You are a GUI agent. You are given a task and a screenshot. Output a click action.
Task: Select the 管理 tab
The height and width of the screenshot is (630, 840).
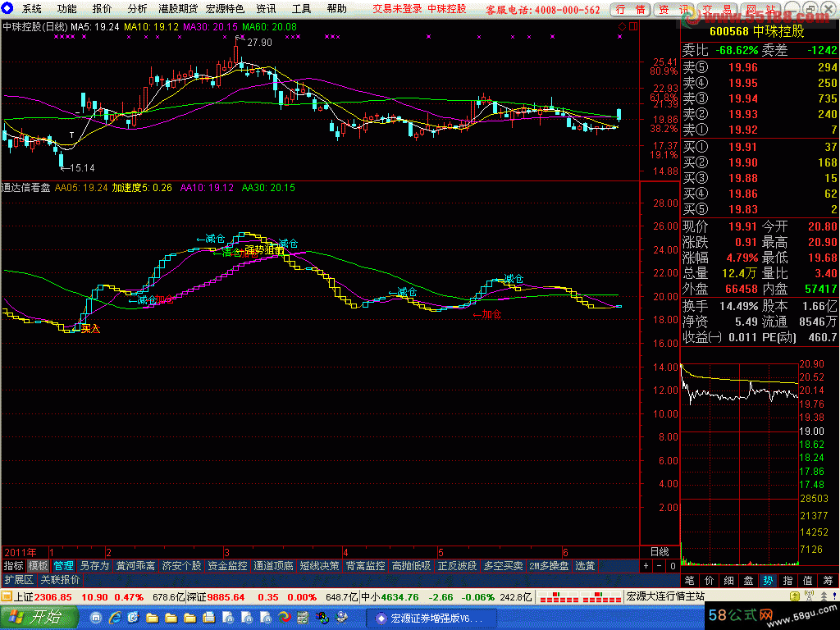click(63, 566)
